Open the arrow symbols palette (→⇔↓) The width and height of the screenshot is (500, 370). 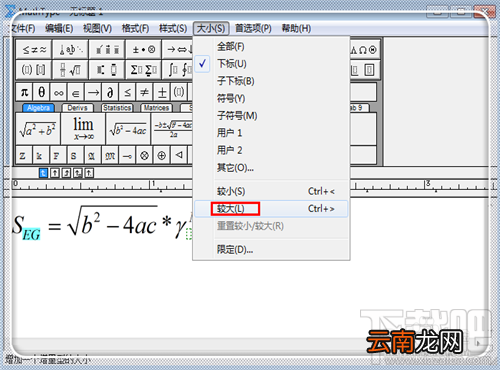[x=178, y=50]
